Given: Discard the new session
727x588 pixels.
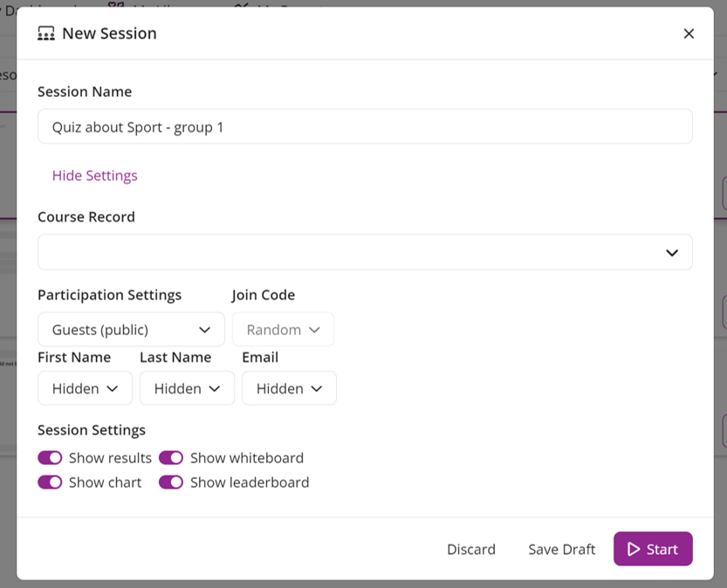Looking at the screenshot, I should (471, 549).
